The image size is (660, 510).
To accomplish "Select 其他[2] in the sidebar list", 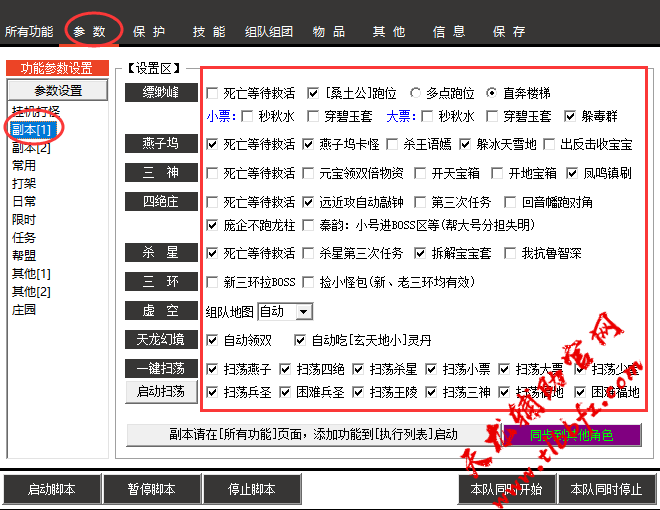I will click(31, 292).
